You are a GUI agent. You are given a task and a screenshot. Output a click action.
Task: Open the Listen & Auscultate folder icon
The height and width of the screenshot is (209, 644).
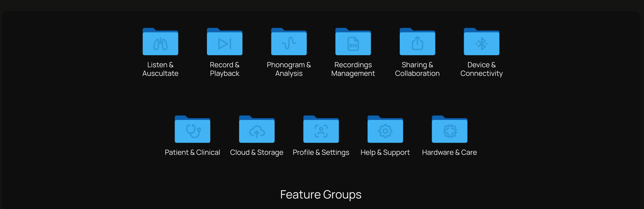[160, 42]
